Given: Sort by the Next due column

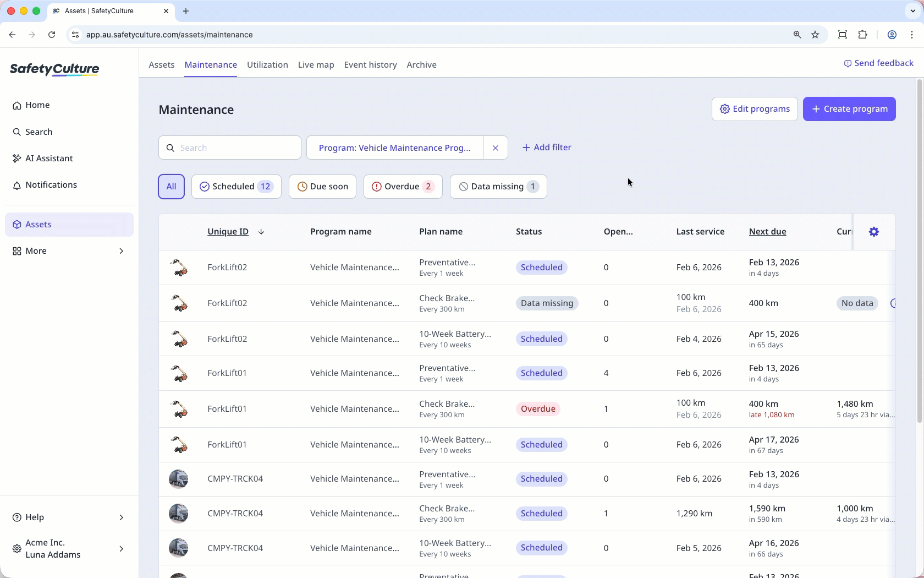Looking at the screenshot, I should [x=767, y=232].
